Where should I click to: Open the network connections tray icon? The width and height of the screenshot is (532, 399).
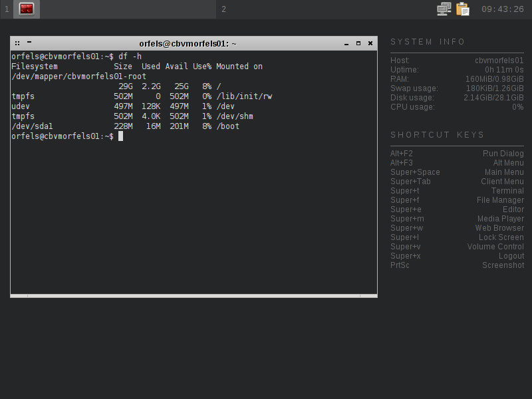pos(444,9)
